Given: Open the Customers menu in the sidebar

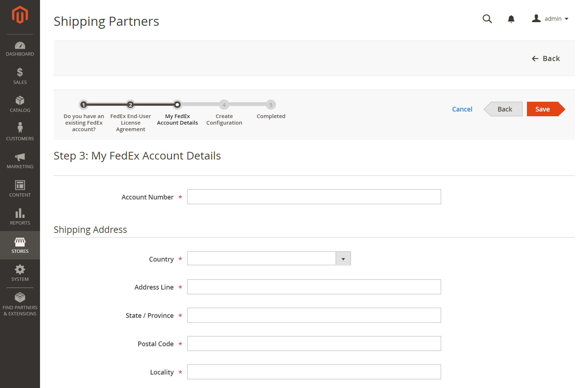Looking at the screenshot, I should (x=20, y=132).
